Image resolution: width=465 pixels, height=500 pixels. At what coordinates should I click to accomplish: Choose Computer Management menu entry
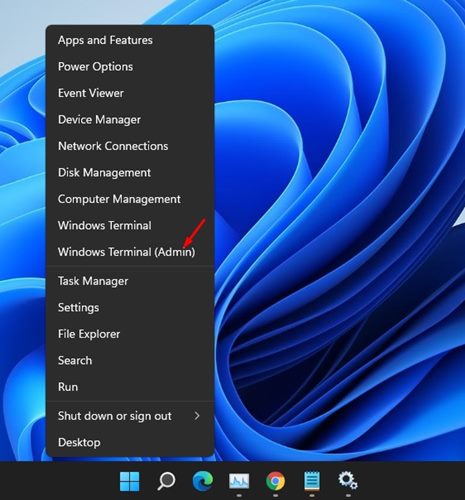(x=130, y=199)
